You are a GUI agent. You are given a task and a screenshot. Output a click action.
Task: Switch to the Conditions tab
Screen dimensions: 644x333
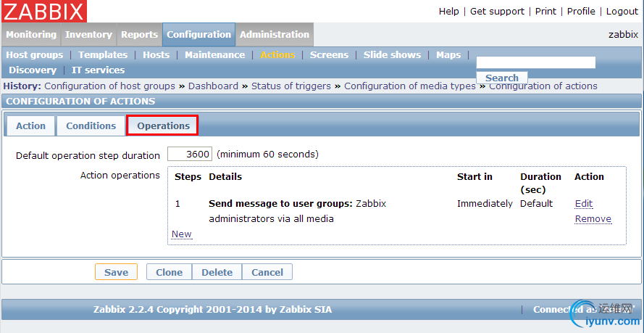(x=91, y=126)
